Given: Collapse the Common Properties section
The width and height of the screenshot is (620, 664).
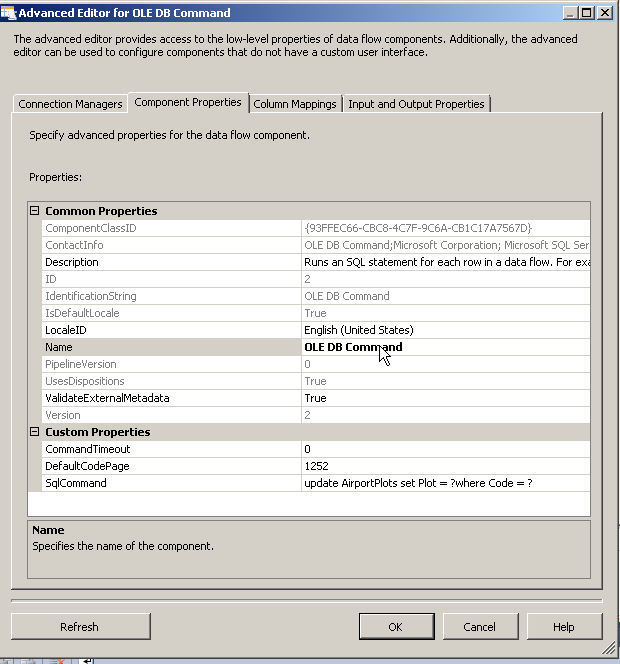Looking at the screenshot, I should click(35, 210).
